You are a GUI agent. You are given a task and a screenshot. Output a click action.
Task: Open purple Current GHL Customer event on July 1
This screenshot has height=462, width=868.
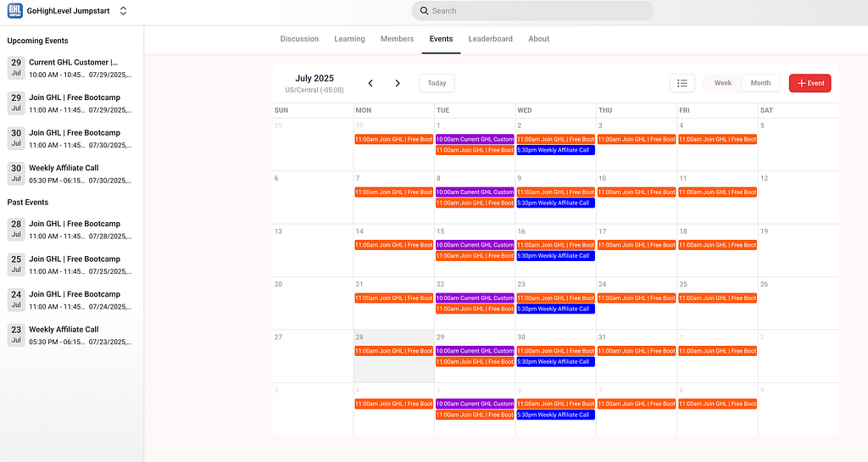point(475,139)
